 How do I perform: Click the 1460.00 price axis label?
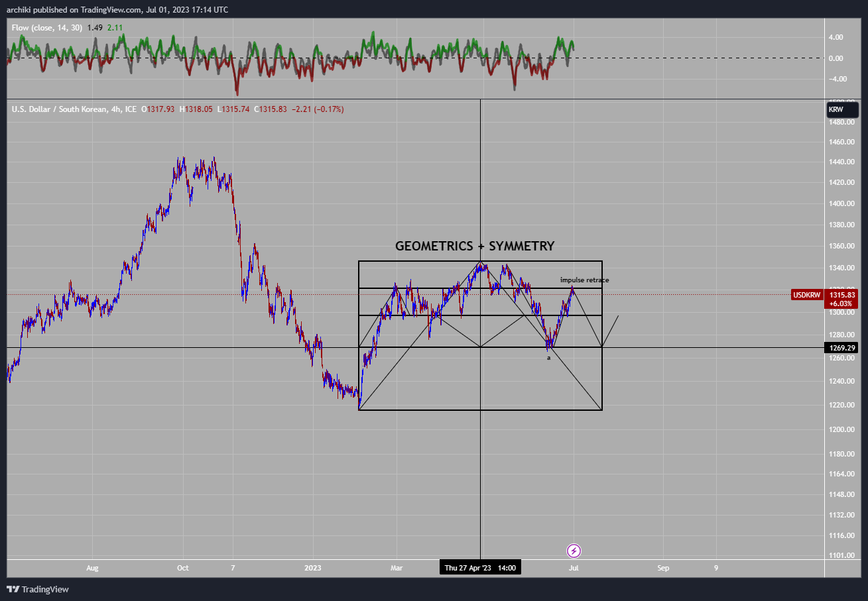(840, 142)
